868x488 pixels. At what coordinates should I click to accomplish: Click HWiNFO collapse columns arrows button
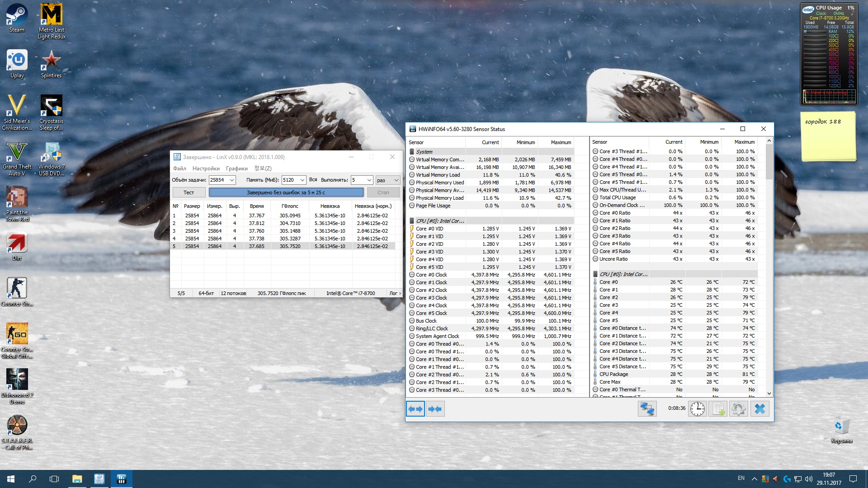coord(435,409)
